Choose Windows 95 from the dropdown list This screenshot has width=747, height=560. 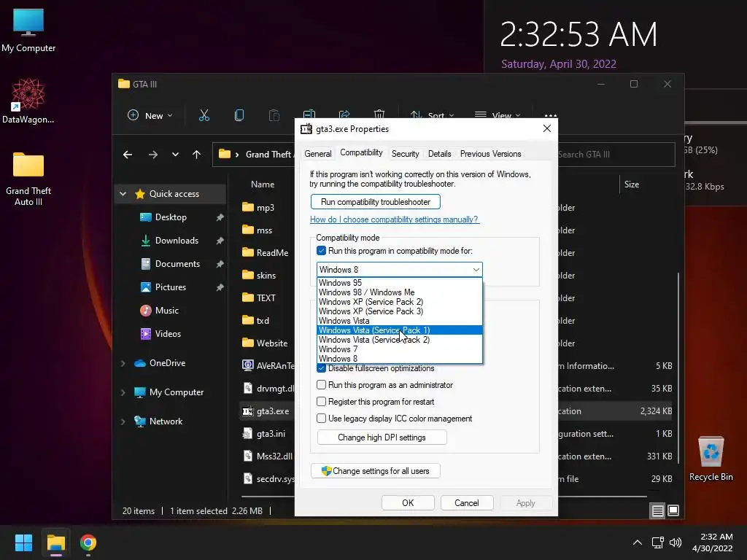click(399, 283)
